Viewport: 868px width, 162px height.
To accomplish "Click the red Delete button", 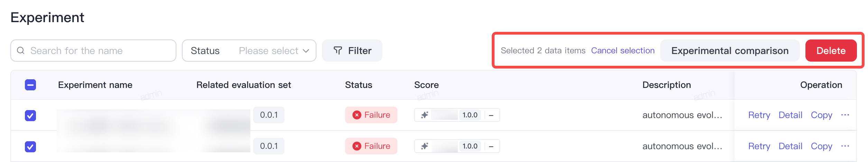I will pos(831,51).
